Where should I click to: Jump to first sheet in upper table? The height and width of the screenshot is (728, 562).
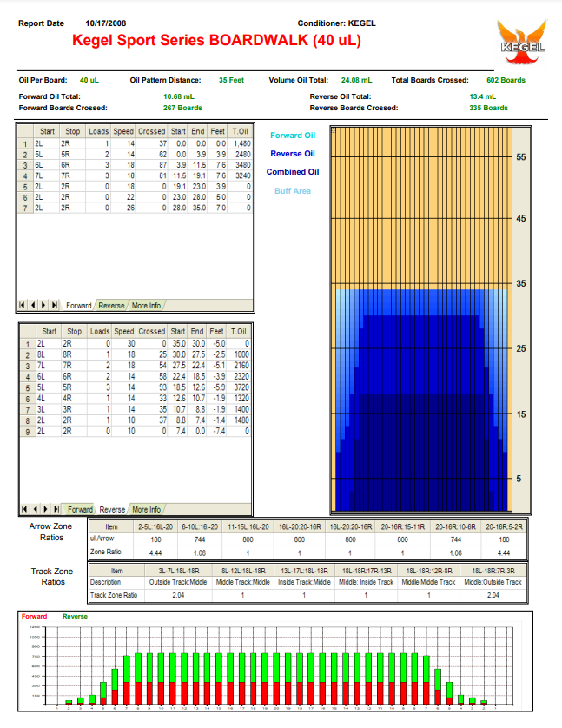tap(23, 306)
